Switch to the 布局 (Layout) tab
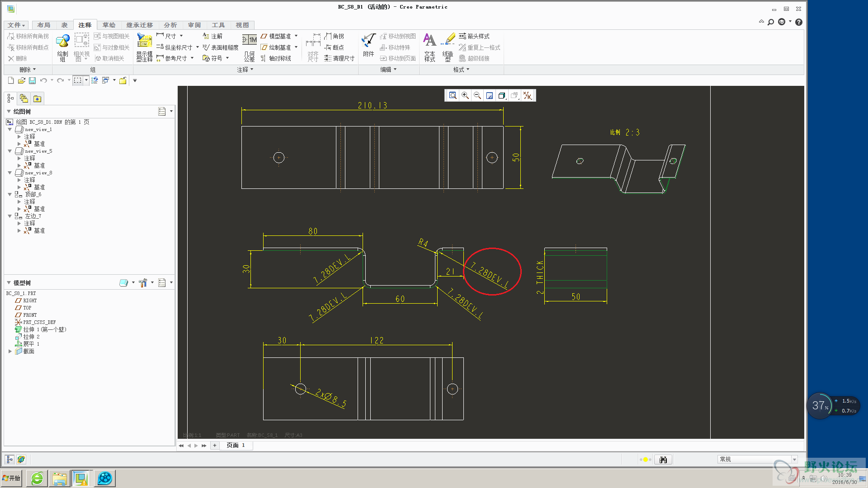Image resolution: width=868 pixels, height=488 pixels. [44, 25]
